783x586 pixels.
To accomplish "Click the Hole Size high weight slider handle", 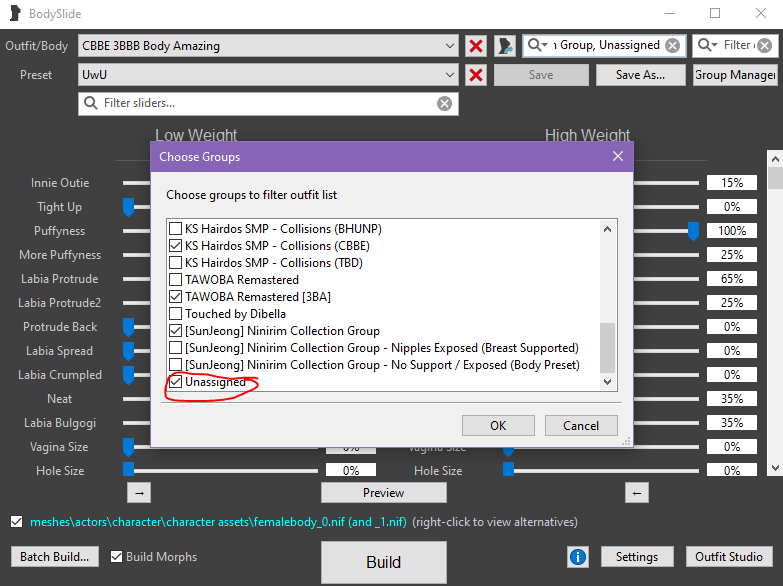I will point(508,469).
